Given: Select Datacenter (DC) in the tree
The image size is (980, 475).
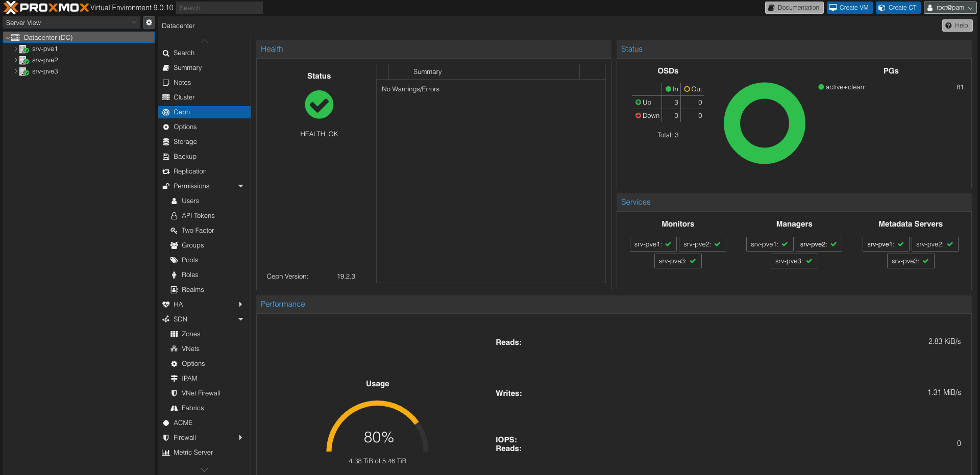Looking at the screenshot, I should [x=47, y=37].
